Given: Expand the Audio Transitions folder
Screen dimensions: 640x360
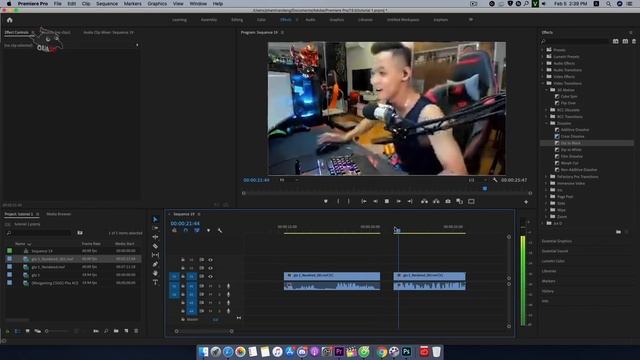Looking at the screenshot, I should (x=543, y=70).
